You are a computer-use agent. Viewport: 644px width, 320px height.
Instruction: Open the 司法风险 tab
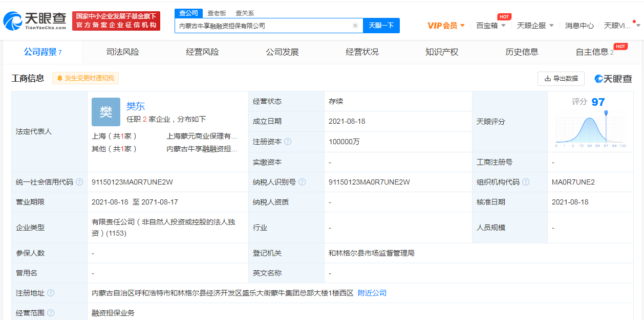click(x=122, y=52)
